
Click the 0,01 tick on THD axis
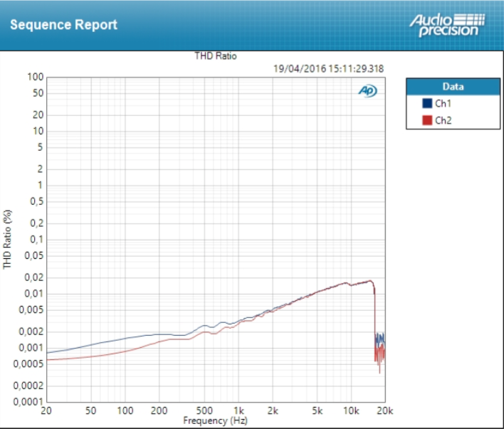[x=33, y=293]
